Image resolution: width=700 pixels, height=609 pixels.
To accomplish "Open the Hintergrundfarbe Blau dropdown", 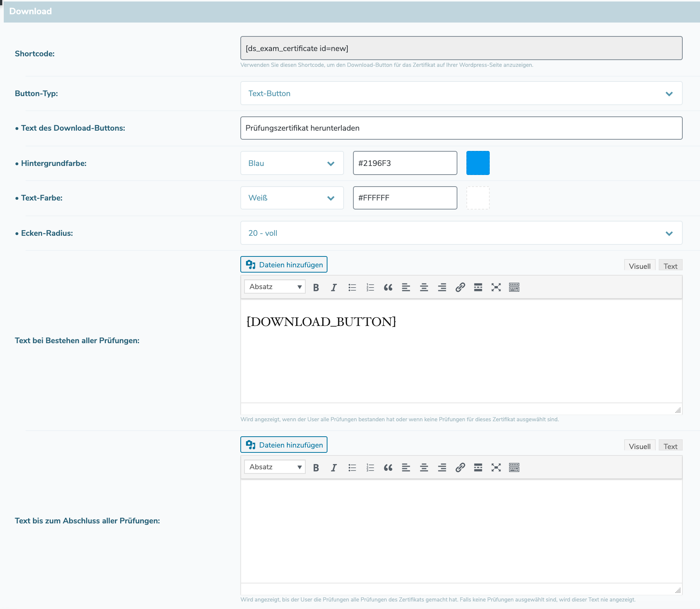I will (x=292, y=163).
